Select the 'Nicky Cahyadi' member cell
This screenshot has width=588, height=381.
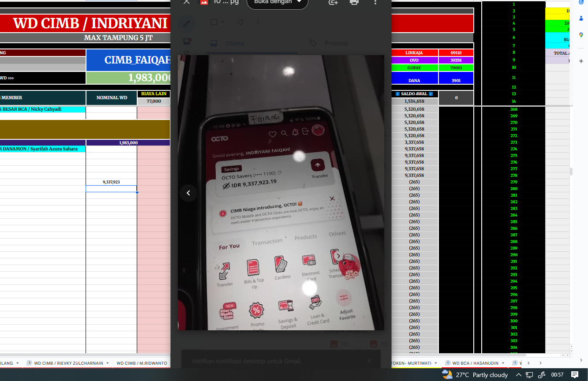(43, 109)
